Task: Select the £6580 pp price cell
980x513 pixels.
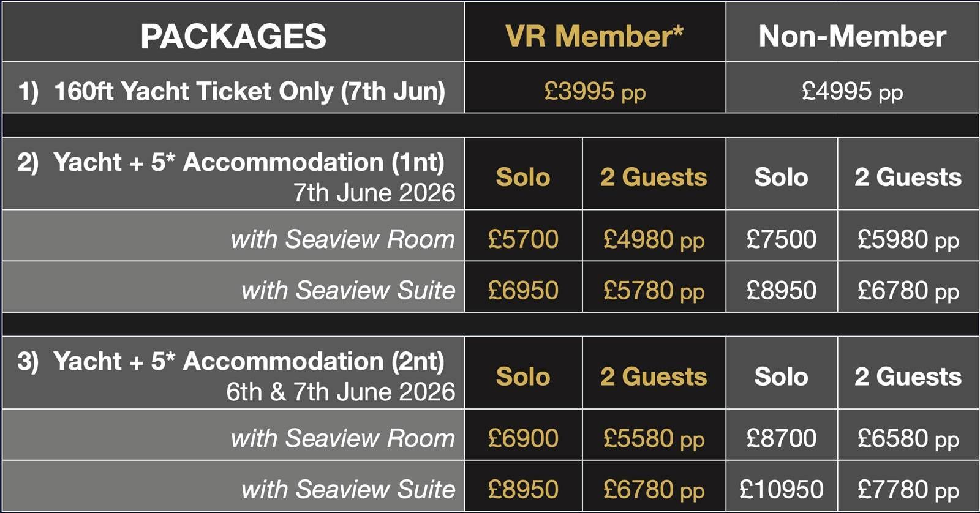Action: [908, 438]
